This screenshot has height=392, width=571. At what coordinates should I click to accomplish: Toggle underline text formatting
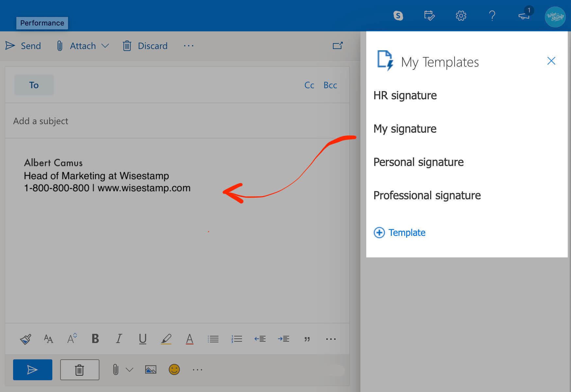[x=142, y=339]
